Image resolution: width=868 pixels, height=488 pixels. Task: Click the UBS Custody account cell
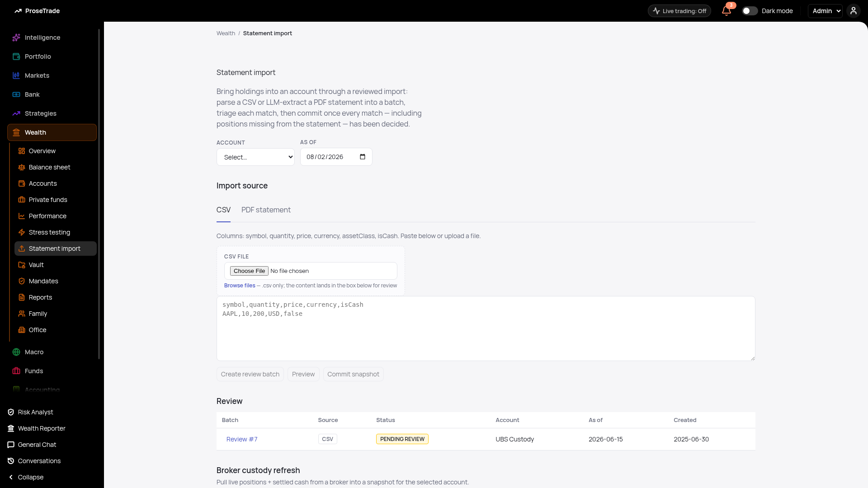(x=514, y=439)
